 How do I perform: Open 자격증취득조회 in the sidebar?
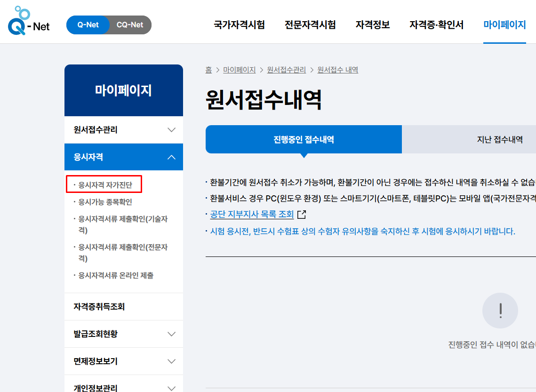tap(99, 306)
